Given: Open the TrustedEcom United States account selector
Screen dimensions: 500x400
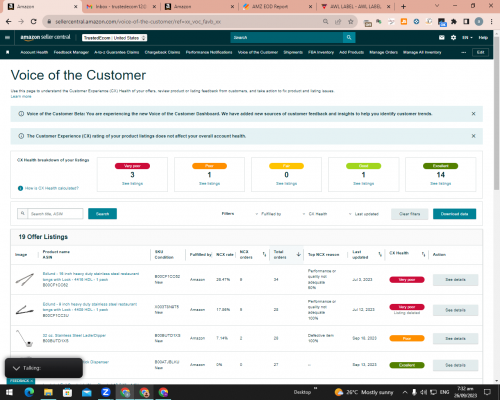Looking at the screenshot, I should [115, 38].
